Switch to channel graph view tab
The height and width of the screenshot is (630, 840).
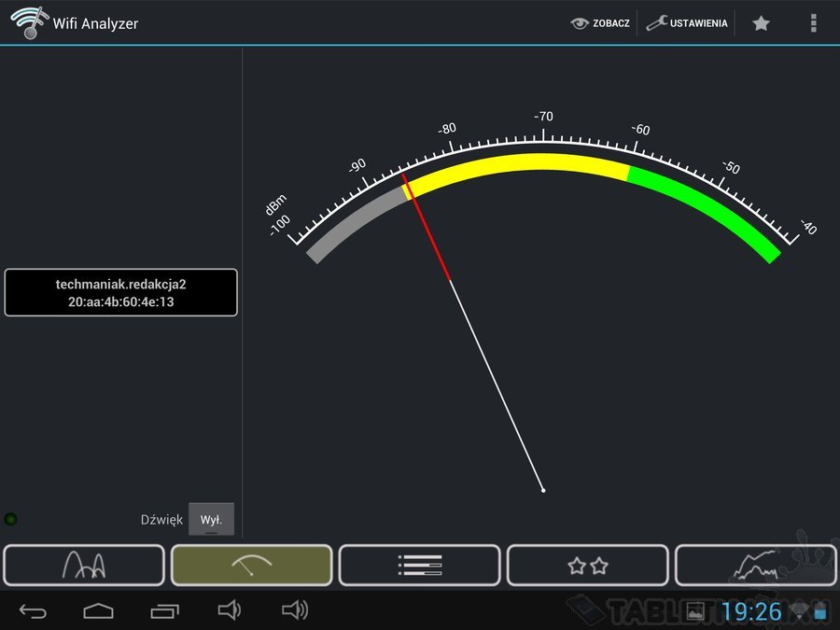click(84, 565)
